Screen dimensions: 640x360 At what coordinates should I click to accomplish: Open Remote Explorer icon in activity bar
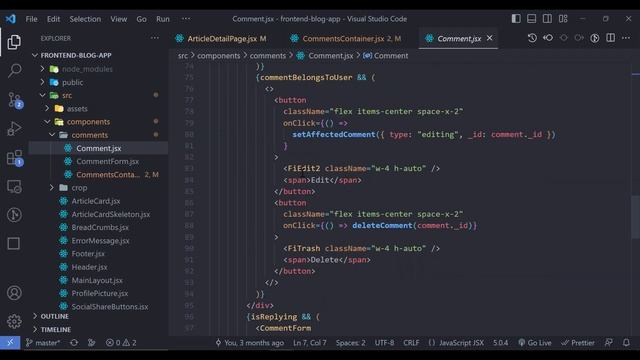(14, 187)
